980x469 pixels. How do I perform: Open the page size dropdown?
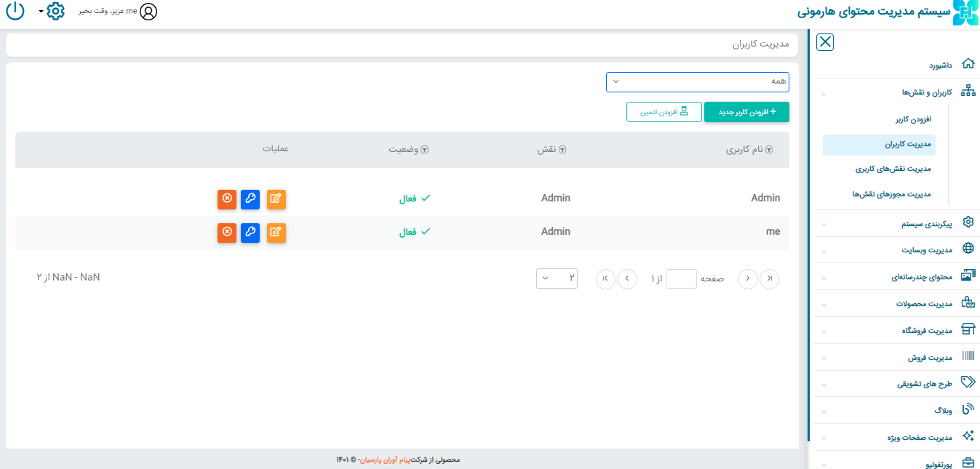(x=557, y=278)
